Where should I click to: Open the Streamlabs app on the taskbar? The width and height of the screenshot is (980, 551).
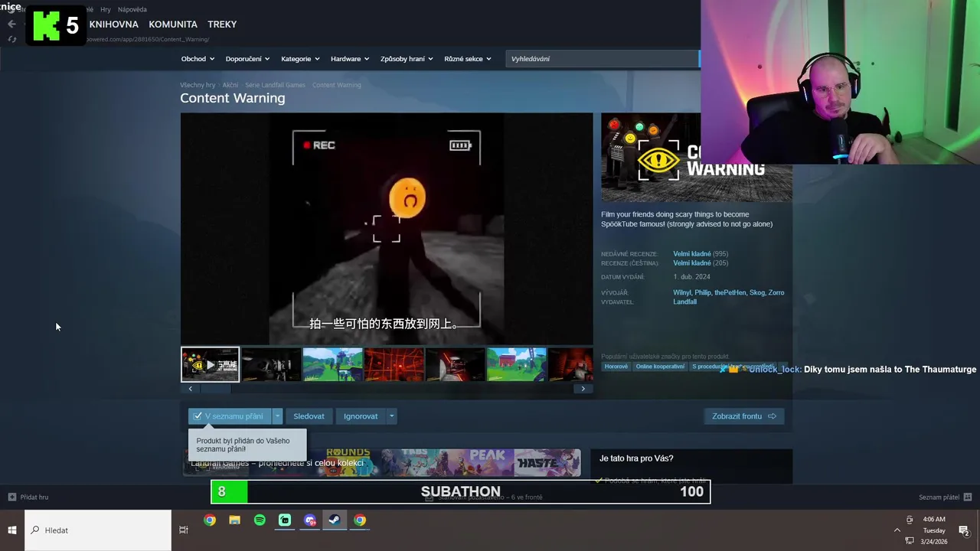tap(285, 520)
